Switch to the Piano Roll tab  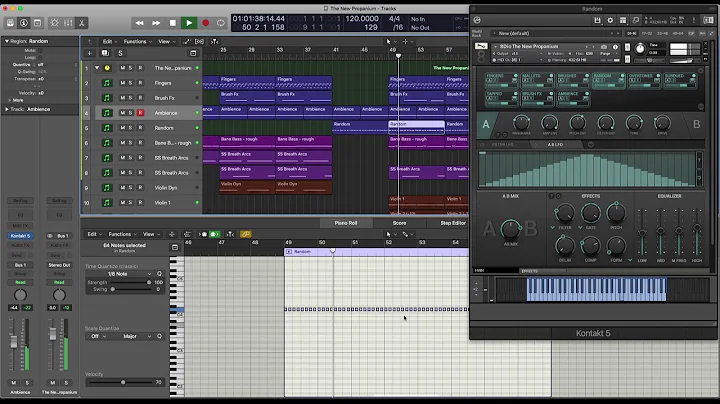point(346,223)
